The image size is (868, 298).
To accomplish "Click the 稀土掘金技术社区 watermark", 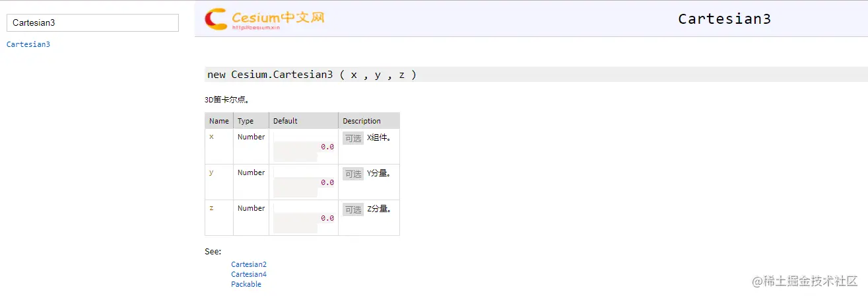I will (805, 280).
